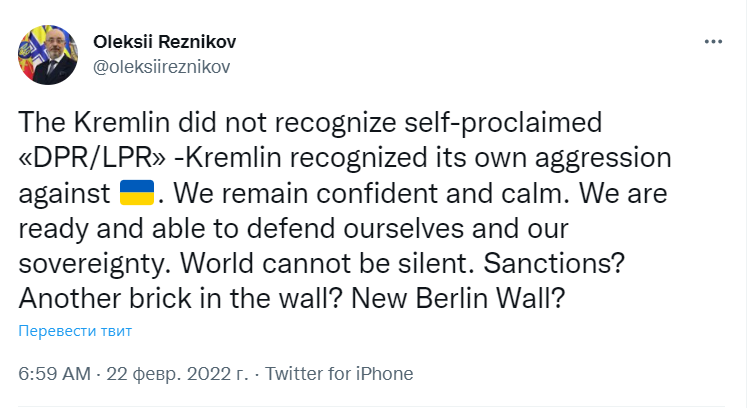
Task: Open the Twitter for iPhone source link
Action: (x=338, y=373)
